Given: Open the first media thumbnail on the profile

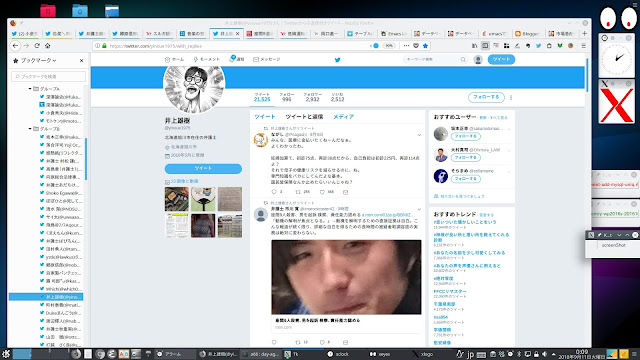Looking at the screenshot, I should coord(177,199).
